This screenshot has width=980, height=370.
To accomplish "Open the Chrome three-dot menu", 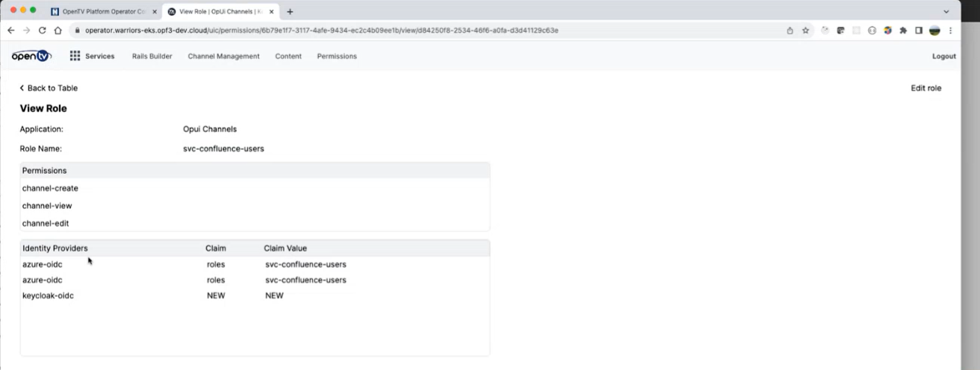I will click(950, 31).
